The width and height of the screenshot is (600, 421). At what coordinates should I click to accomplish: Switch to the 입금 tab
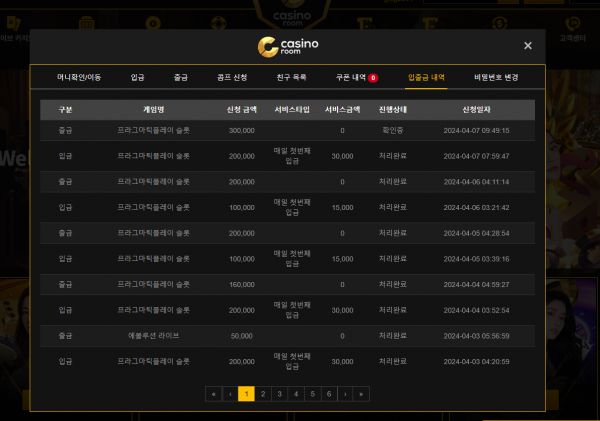point(137,77)
